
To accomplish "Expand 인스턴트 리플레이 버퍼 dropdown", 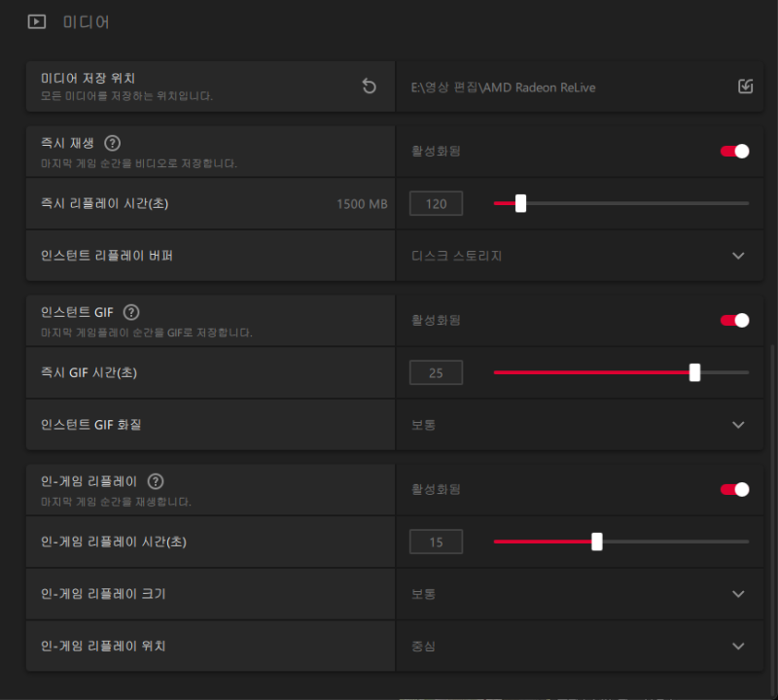I will coord(737,256).
